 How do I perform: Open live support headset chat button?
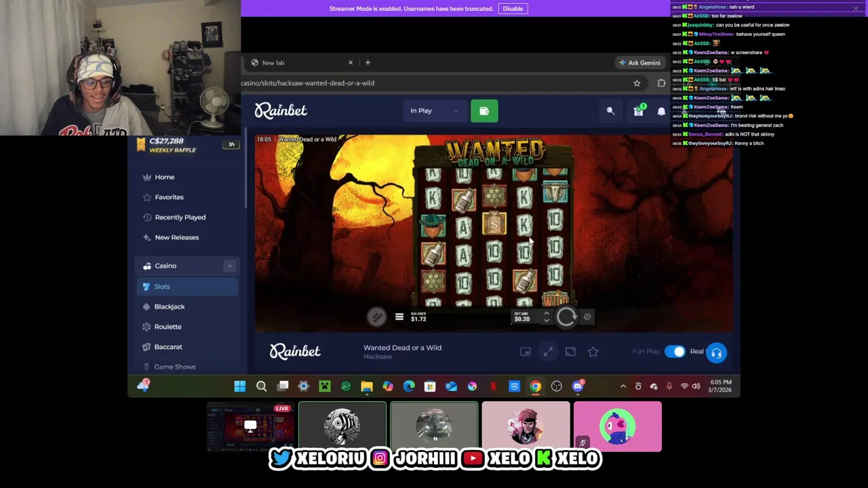click(x=716, y=352)
